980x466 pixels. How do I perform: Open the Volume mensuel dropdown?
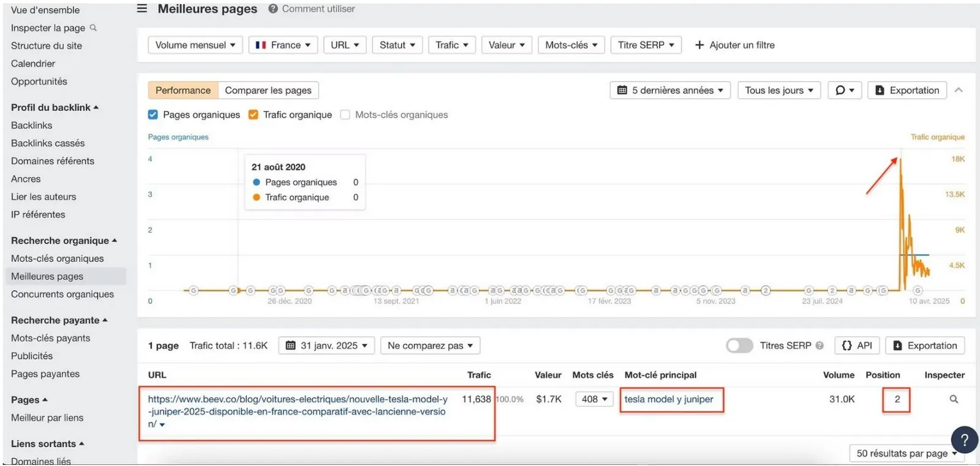[x=195, y=45]
